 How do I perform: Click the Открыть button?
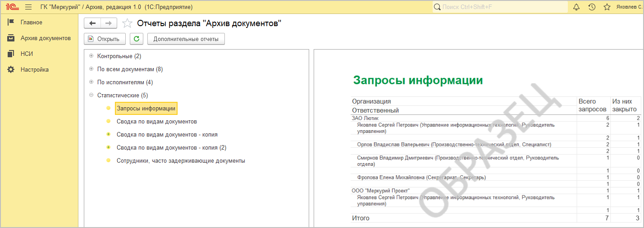click(x=105, y=39)
